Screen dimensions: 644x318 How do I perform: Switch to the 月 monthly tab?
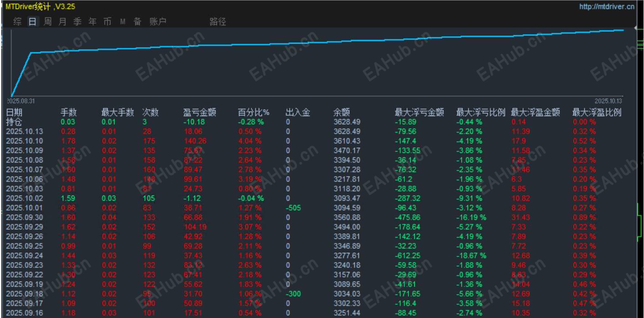(x=62, y=21)
